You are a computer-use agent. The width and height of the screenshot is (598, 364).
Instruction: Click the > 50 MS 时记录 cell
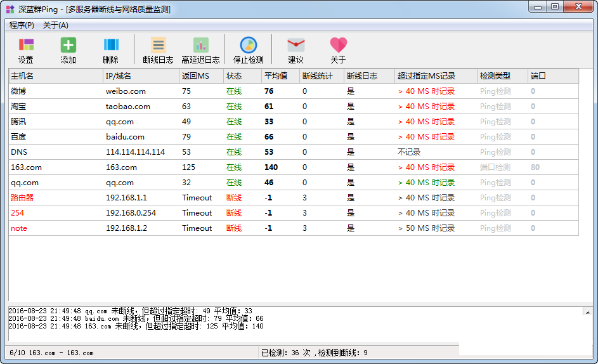point(426,228)
